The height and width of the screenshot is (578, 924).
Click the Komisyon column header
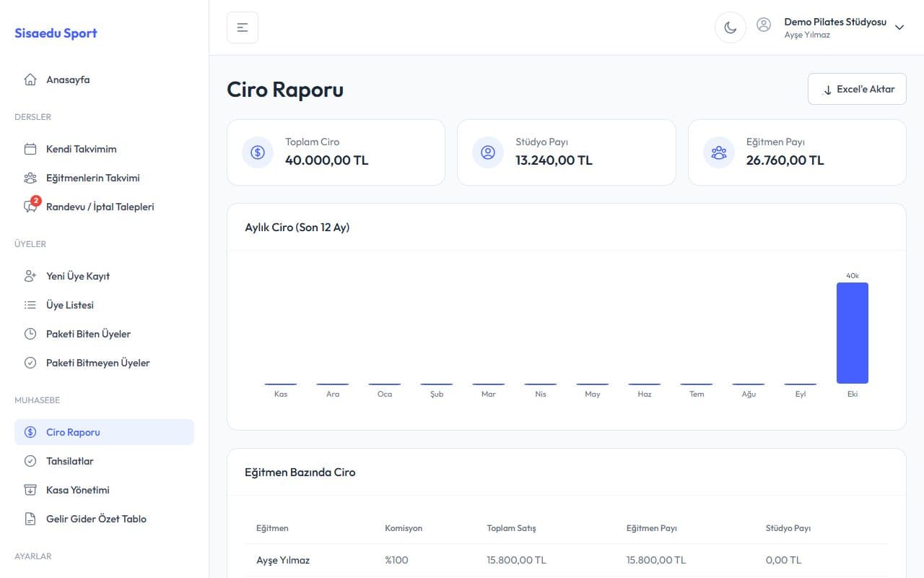tap(404, 528)
